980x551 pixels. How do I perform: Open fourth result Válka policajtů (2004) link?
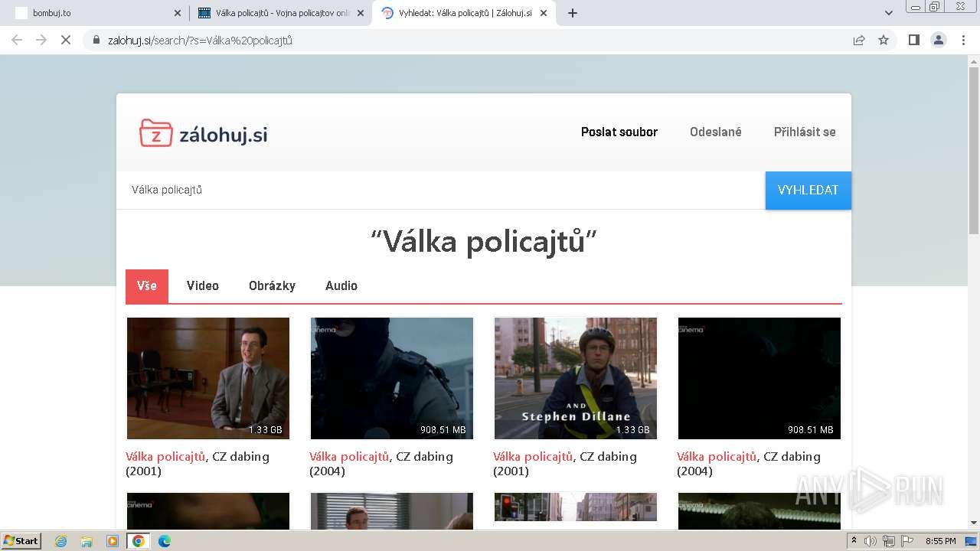pos(749,464)
